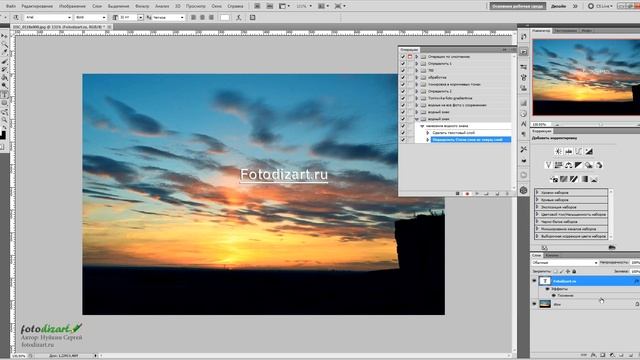
Task: Open the Файл menu
Action: (x=11, y=6)
